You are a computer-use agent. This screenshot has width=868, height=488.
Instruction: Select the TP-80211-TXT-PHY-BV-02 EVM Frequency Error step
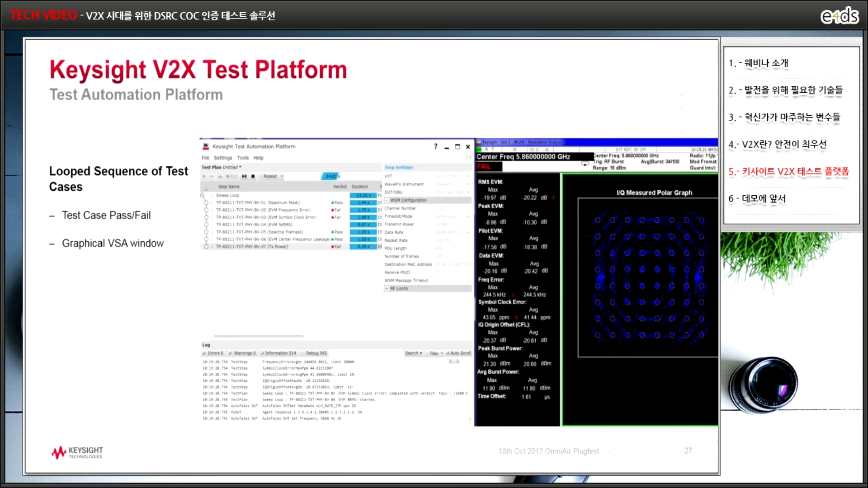263,210
